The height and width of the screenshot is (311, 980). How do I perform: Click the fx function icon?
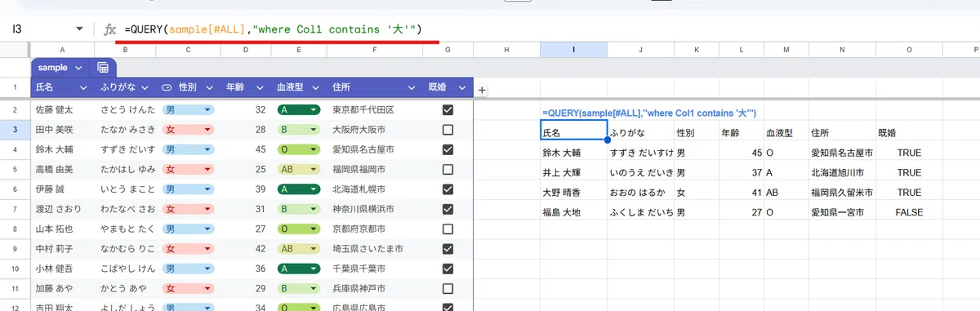click(110, 29)
